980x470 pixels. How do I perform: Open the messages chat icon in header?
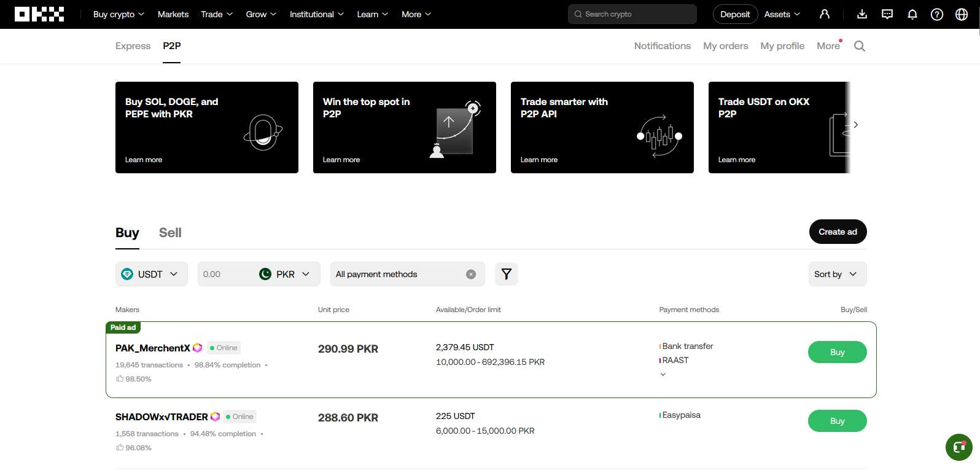pyautogui.click(x=887, y=14)
